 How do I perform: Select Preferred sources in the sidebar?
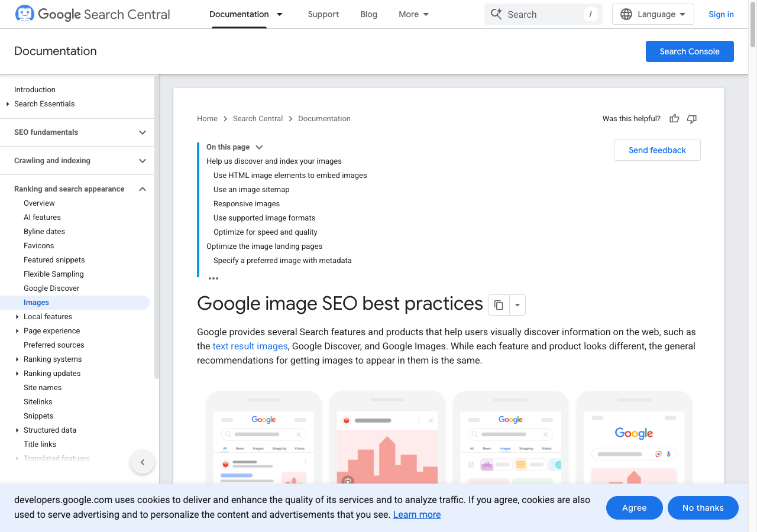click(54, 345)
